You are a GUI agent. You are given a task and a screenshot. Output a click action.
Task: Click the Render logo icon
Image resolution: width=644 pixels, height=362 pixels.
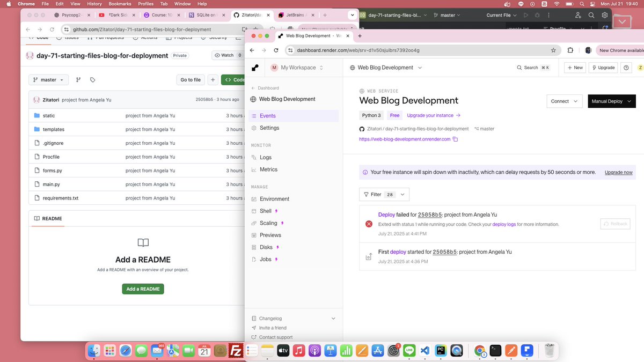[x=255, y=68]
